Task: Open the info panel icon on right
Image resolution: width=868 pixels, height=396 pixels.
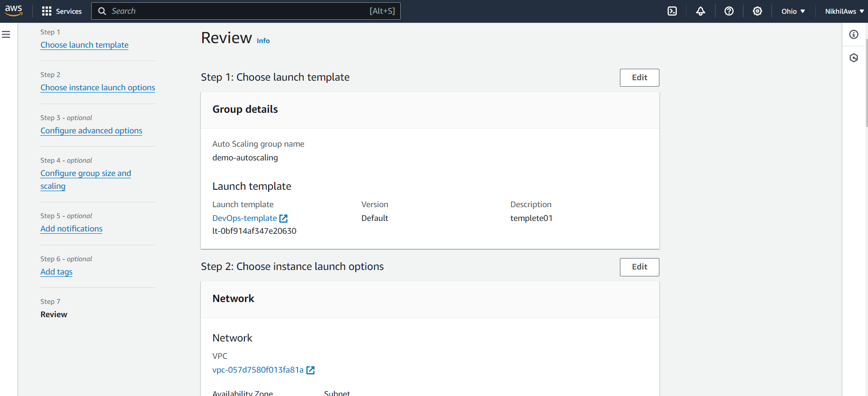Action: (x=854, y=34)
